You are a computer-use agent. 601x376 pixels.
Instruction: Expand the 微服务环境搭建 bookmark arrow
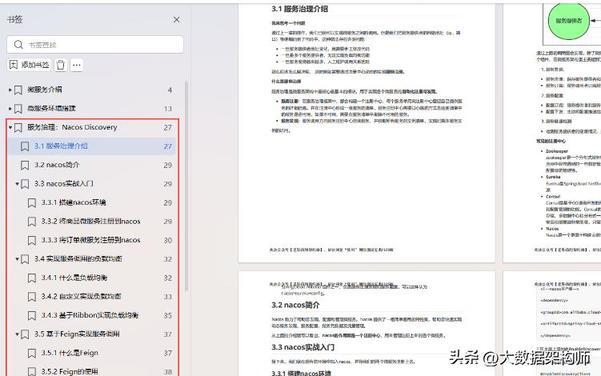pos(10,108)
